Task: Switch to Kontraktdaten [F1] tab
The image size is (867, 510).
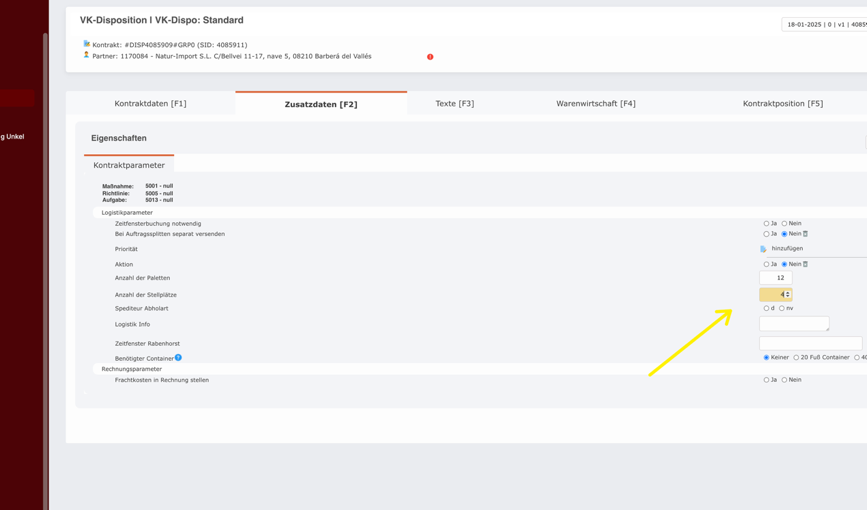Action: [150, 103]
